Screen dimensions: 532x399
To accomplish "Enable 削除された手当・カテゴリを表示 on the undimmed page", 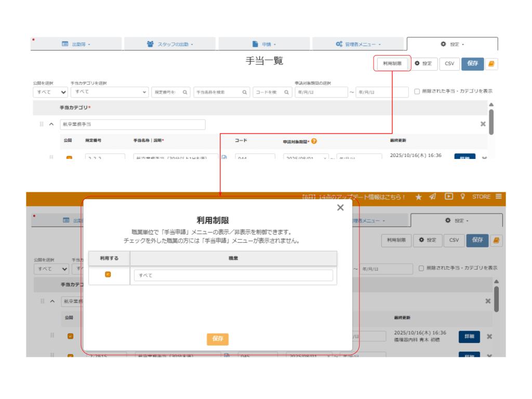I will click(x=417, y=91).
